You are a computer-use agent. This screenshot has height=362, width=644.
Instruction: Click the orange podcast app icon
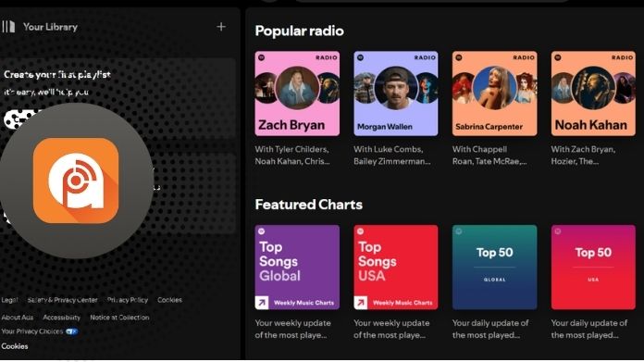click(76, 181)
